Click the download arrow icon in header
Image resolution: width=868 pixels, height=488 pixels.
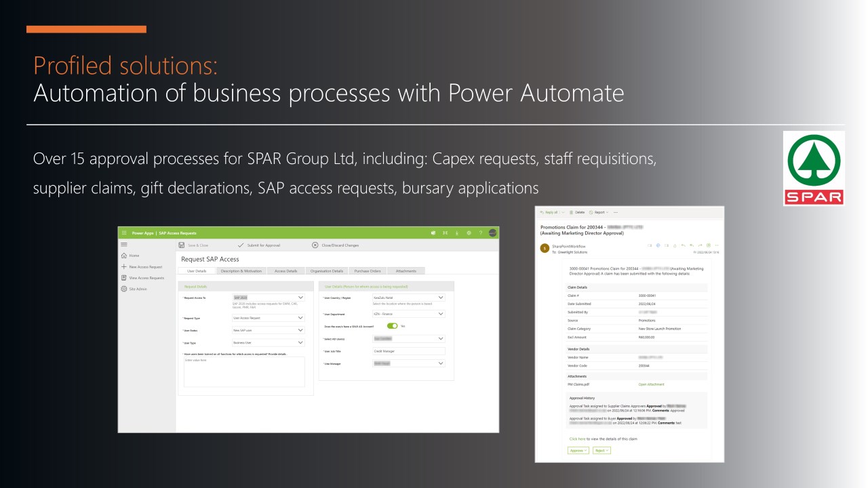coord(456,232)
